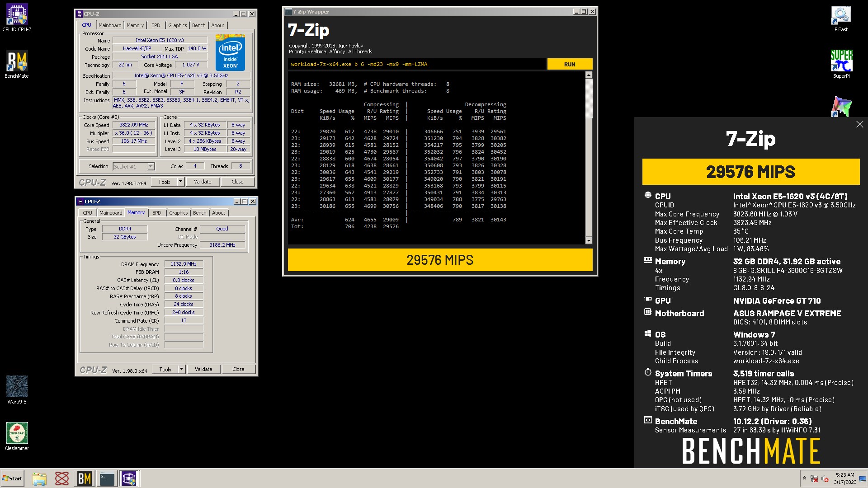Click the 7-Zip output scrollbar up arrow
The height and width of the screenshot is (488, 868).
pyautogui.click(x=589, y=75)
